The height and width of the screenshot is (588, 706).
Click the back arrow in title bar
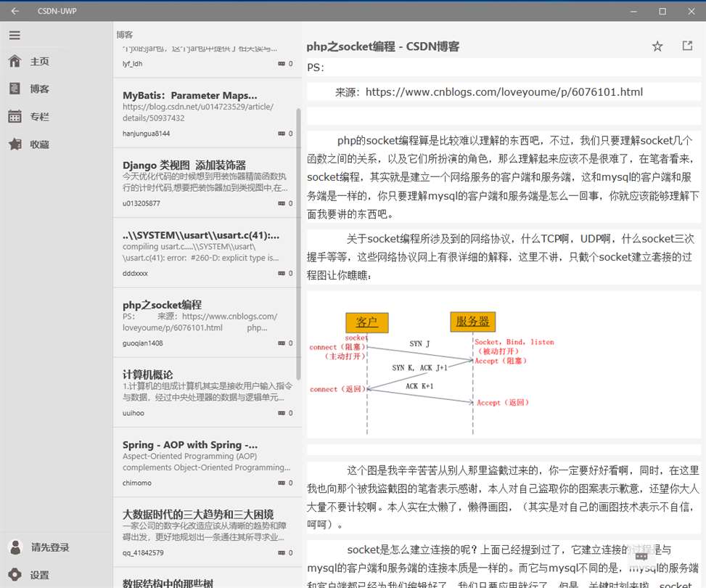pyautogui.click(x=15, y=11)
